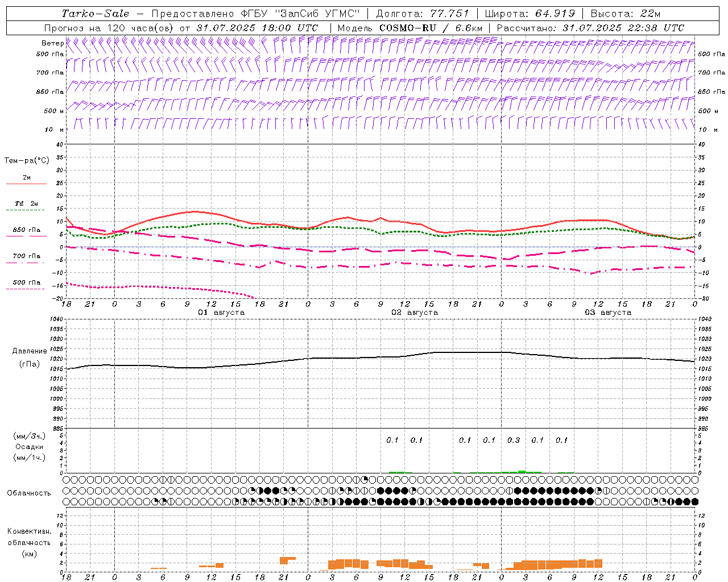Click the Давление pressure panel title
The image size is (728, 582).
click(30, 351)
